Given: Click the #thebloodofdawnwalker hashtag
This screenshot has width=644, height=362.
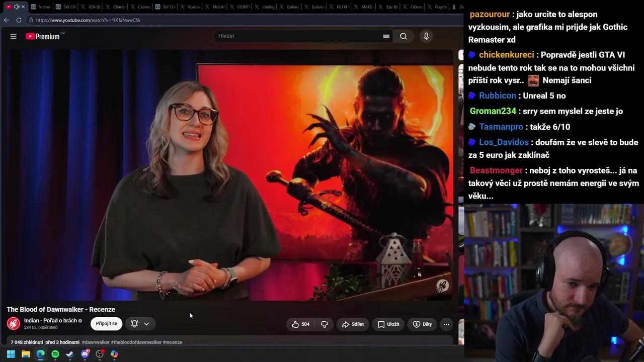Looking at the screenshot, I should pos(136,342).
